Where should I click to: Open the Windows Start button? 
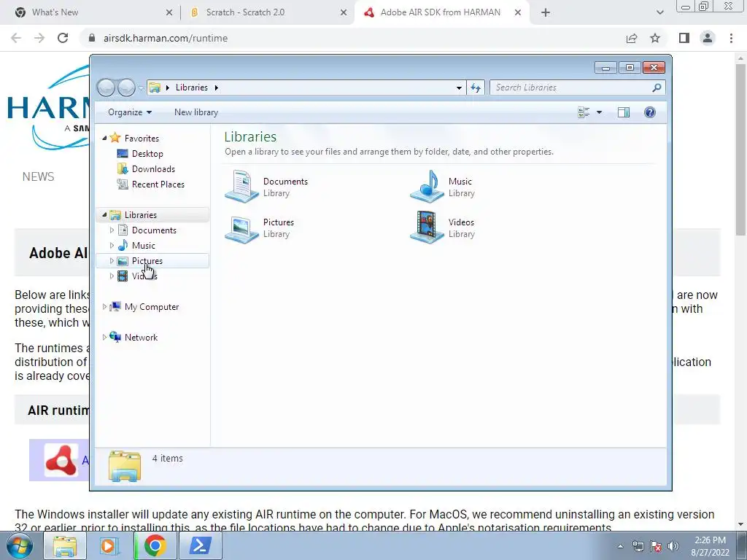point(19,545)
